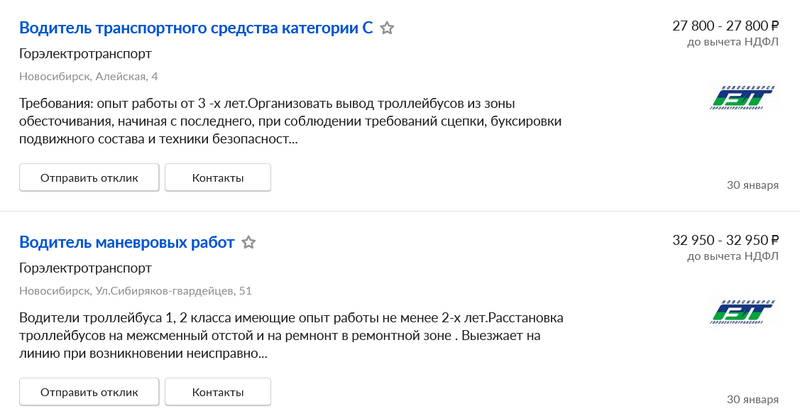
Task: Open 'Водитель маневровых работ' vacancy
Action: point(127,242)
